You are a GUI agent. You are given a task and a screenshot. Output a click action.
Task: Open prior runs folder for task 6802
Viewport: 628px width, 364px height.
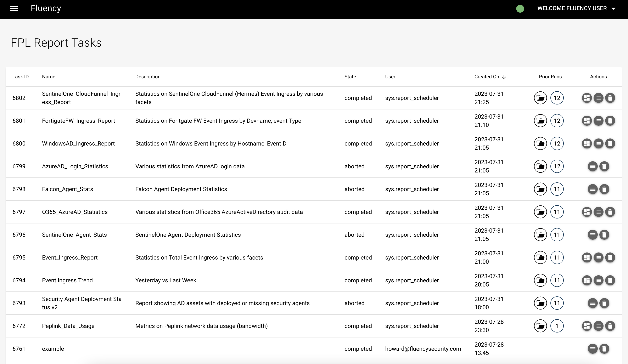[x=540, y=98]
